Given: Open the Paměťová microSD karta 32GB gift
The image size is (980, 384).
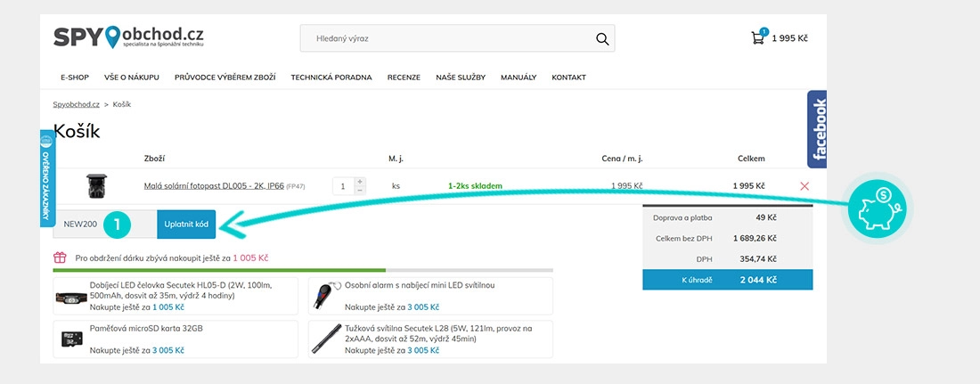Looking at the screenshot, I should 176,339.
